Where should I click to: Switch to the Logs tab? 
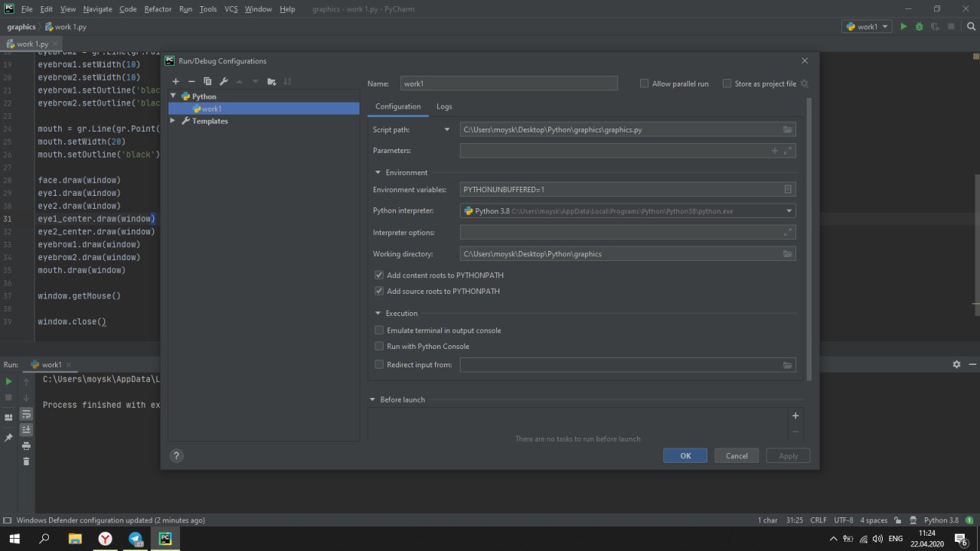(x=444, y=106)
